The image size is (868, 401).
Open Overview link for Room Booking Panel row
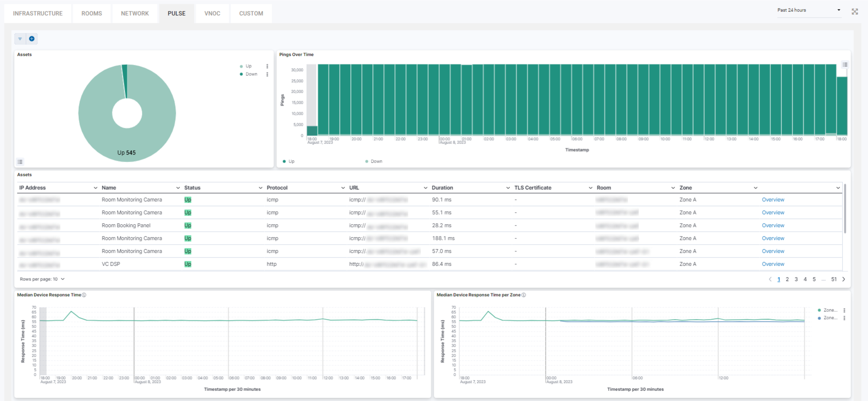tap(773, 225)
